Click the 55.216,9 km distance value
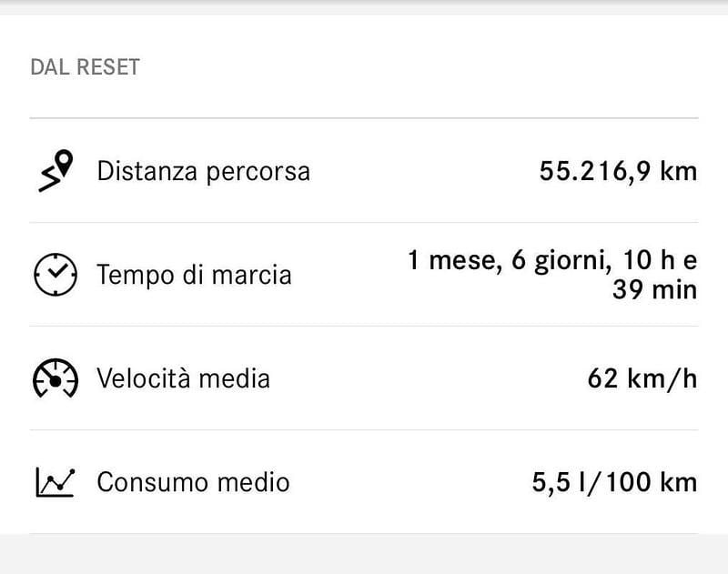Screen dimensions: 728x574 tap(618, 171)
